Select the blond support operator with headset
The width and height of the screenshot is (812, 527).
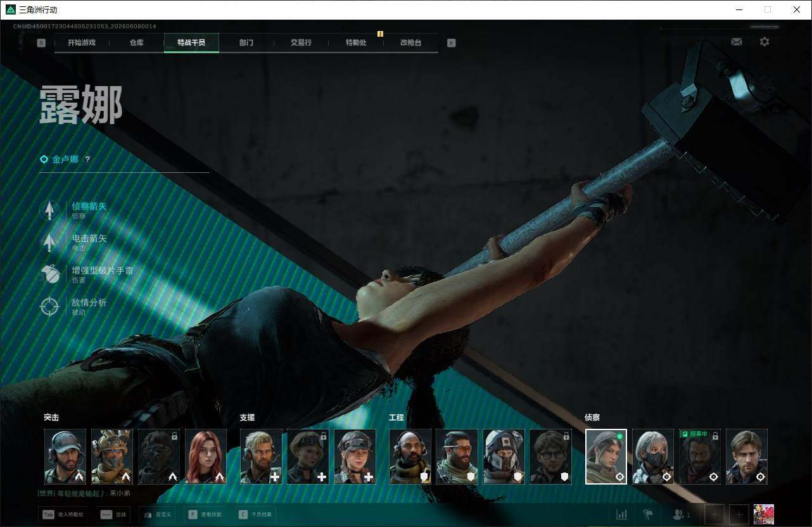pyautogui.click(x=261, y=457)
